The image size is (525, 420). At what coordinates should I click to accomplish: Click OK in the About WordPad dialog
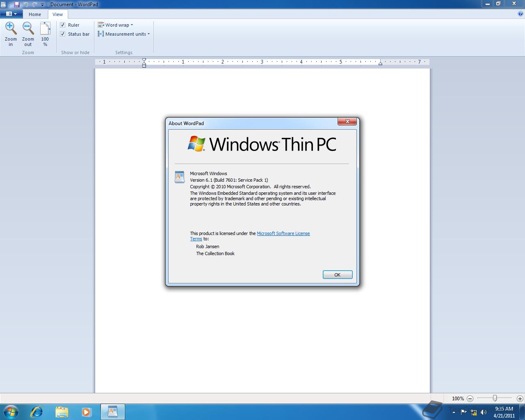point(338,275)
